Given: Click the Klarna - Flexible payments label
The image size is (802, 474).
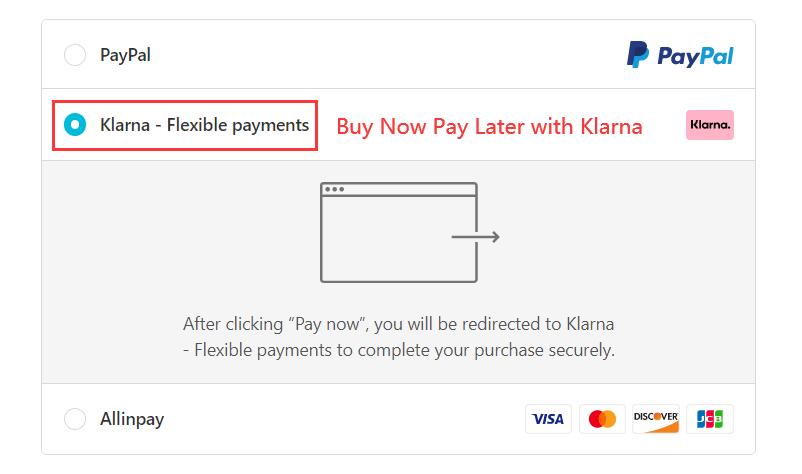Looking at the screenshot, I should coord(205,125).
